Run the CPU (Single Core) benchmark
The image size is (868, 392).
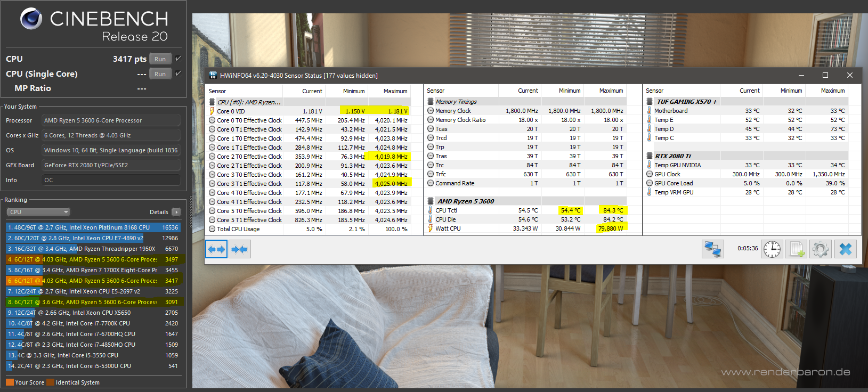tap(160, 74)
